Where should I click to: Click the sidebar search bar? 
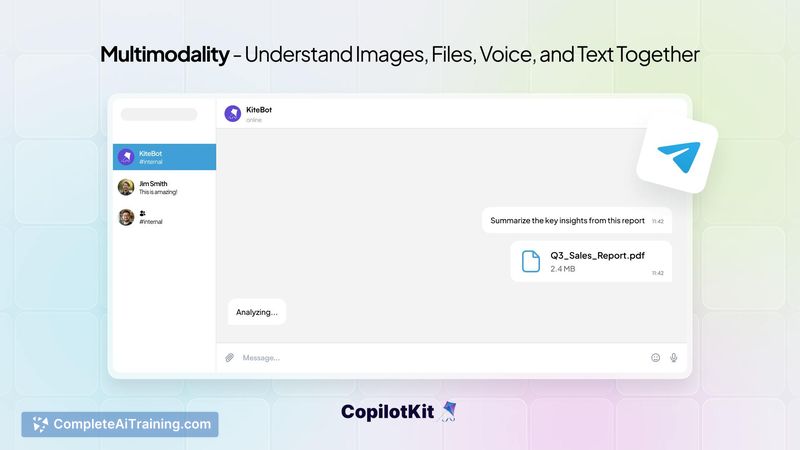pyautogui.click(x=159, y=114)
